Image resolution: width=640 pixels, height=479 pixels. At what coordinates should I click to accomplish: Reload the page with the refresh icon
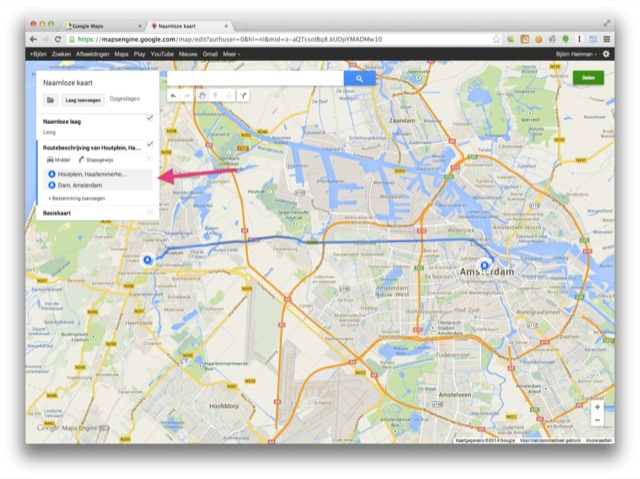(58, 39)
